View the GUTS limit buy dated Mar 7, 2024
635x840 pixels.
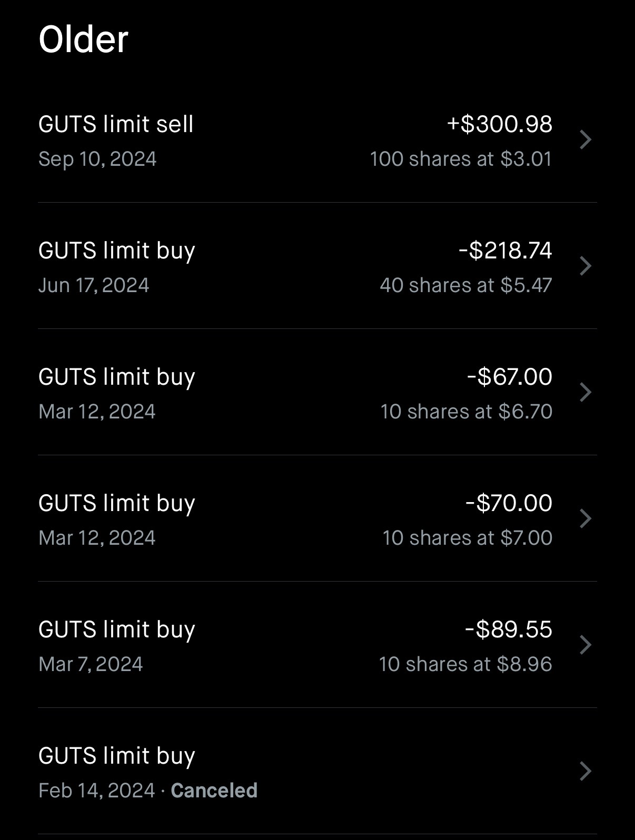point(116,629)
